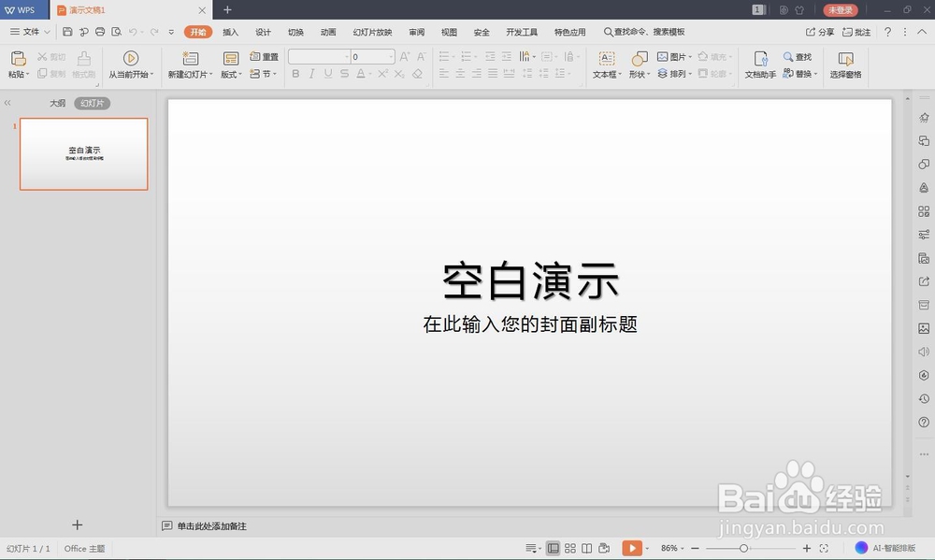This screenshot has width=935, height=560.
Task: Toggle Superscript formatting
Action: point(382,74)
